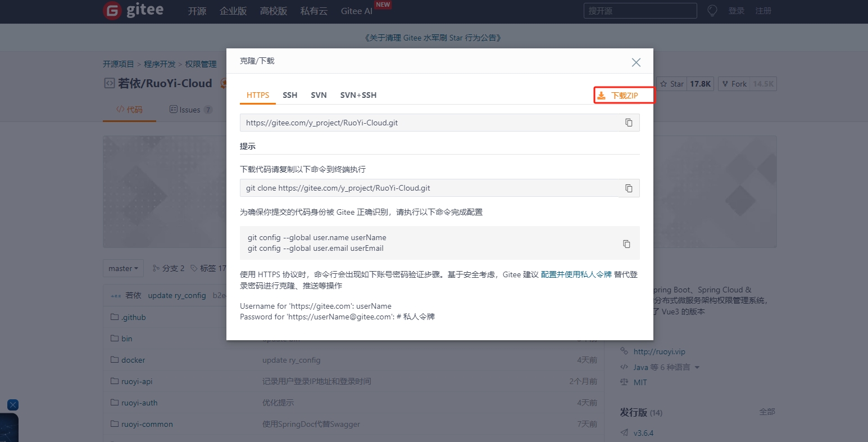
Task: Open the 企业版 menu item
Action: 233,11
